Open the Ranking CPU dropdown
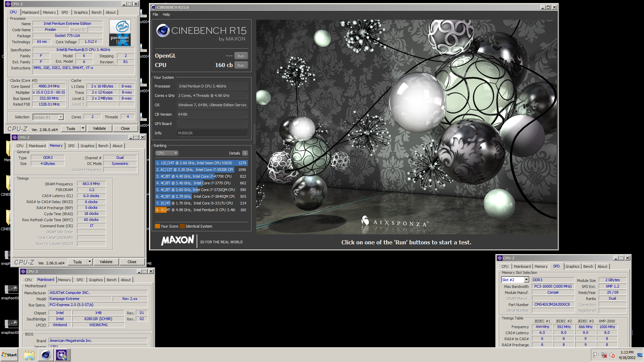 tap(167, 153)
